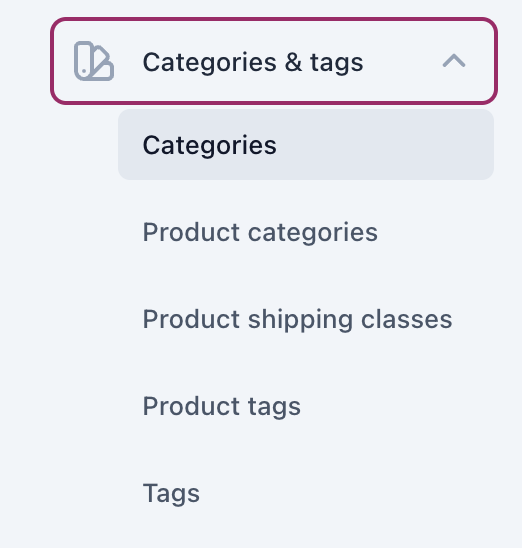This screenshot has width=522, height=548.
Task: Click the Categories & tags label text
Action: click(x=253, y=63)
